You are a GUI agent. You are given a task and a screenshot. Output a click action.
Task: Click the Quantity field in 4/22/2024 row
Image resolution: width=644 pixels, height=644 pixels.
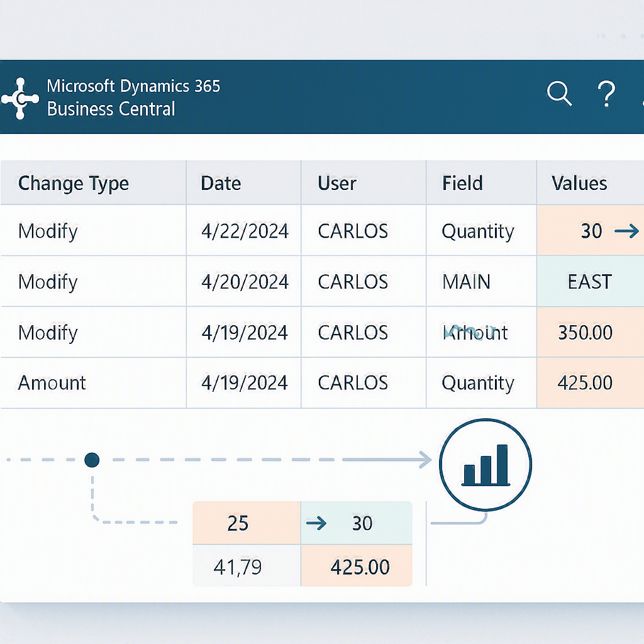[x=478, y=231]
